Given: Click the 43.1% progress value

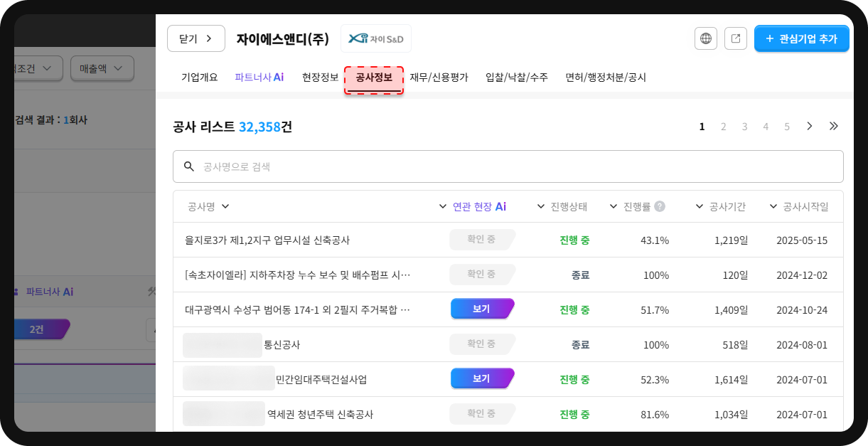Looking at the screenshot, I should [655, 240].
